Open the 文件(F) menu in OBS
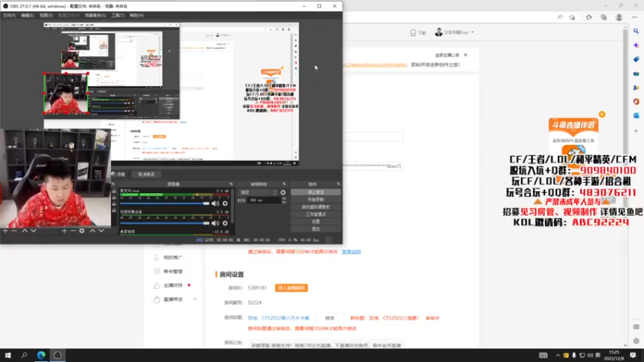The height and width of the screenshot is (362, 644). [9, 15]
